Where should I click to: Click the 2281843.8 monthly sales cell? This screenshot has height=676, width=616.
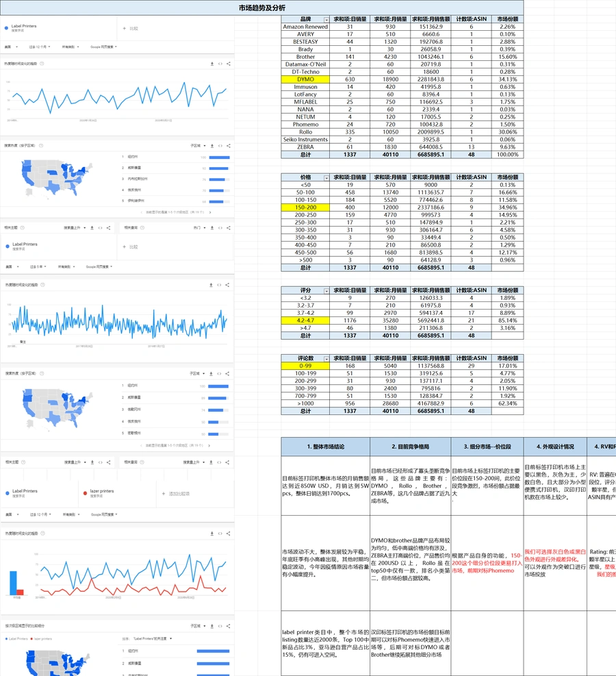click(x=431, y=79)
